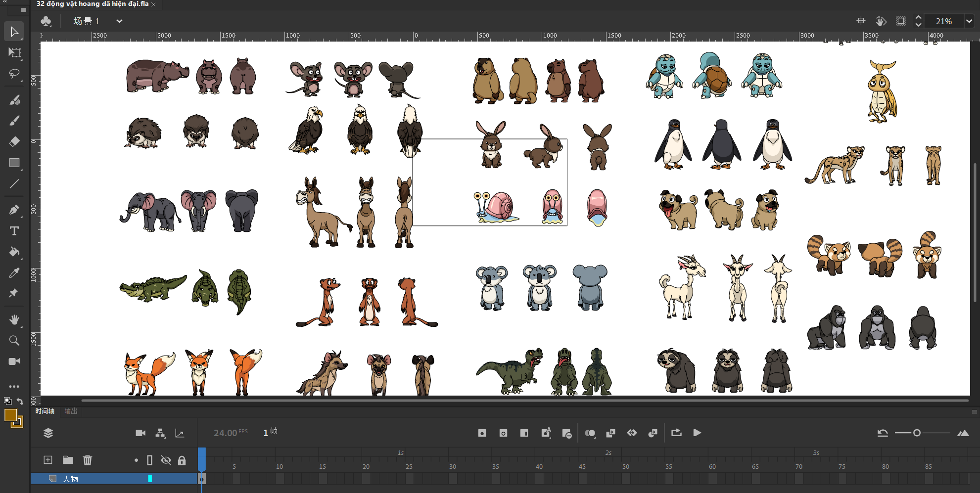Adjust the timeline zoom slider

click(917, 433)
